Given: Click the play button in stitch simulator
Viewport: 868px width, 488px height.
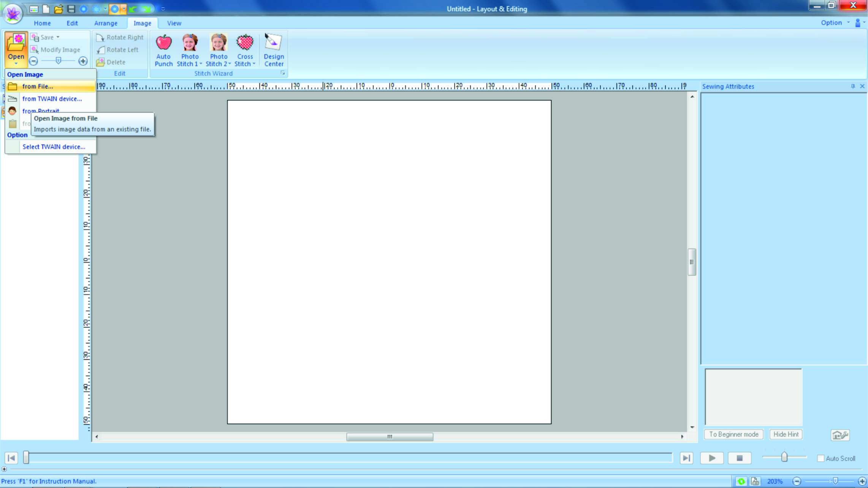Looking at the screenshot, I should [x=712, y=458].
